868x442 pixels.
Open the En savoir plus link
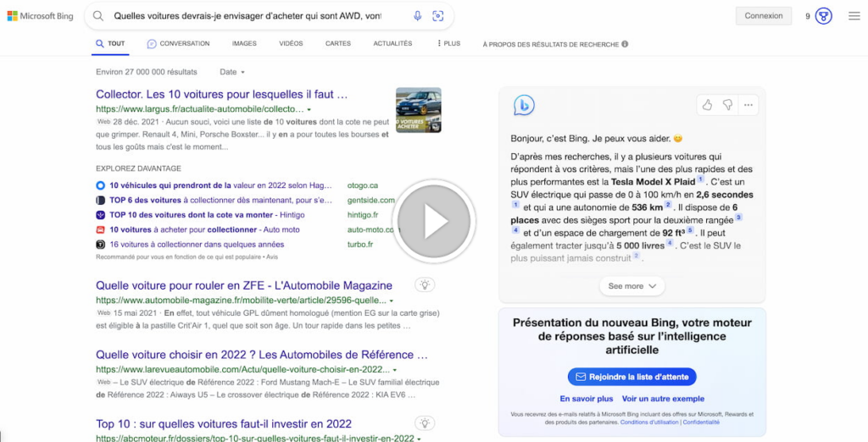click(587, 399)
